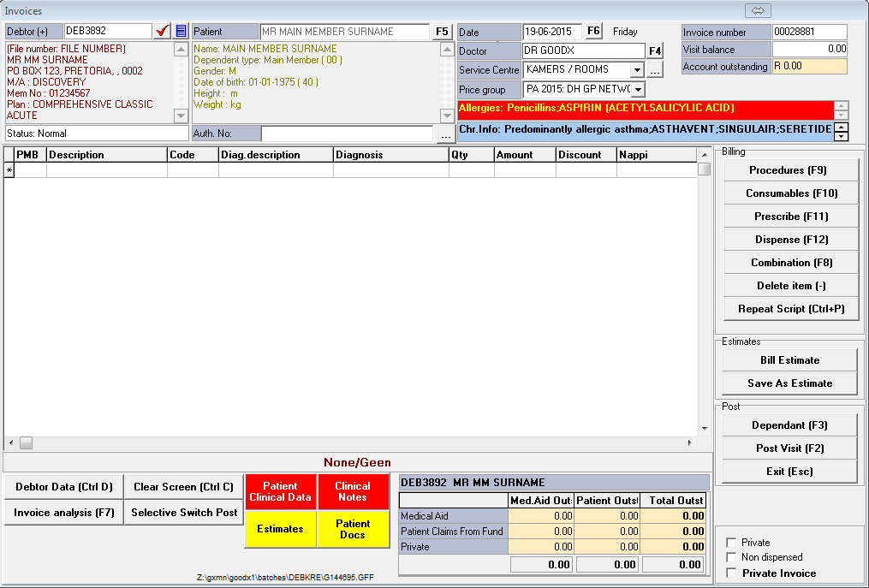Image resolution: width=869 pixels, height=588 pixels.
Task: Expand the Service Centre dropdown
Action: pos(637,70)
